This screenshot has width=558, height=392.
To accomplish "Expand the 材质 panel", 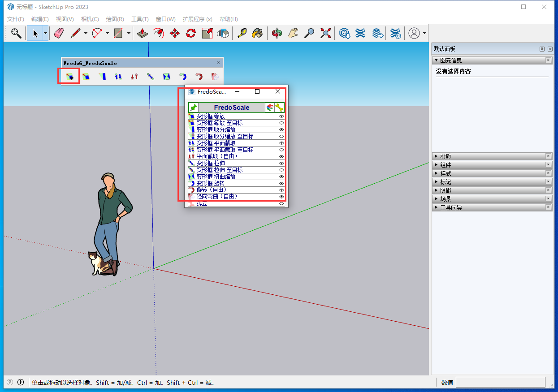I will [x=446, y=156].
